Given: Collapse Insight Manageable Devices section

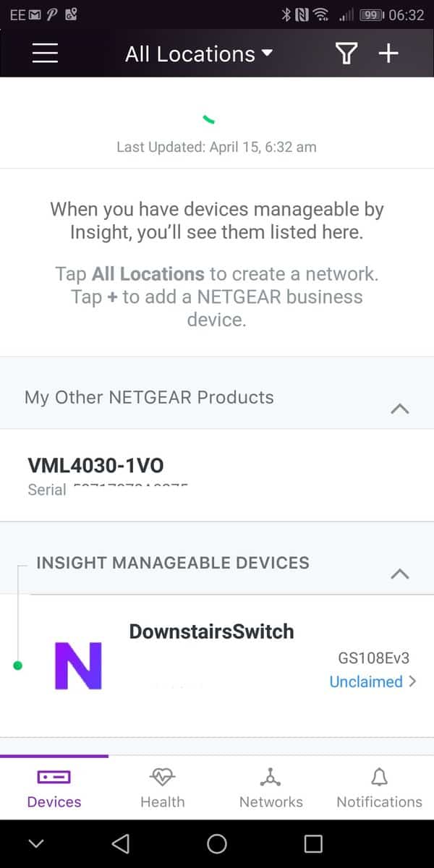Looking at the screenshot, I should (x=399, y=574).
